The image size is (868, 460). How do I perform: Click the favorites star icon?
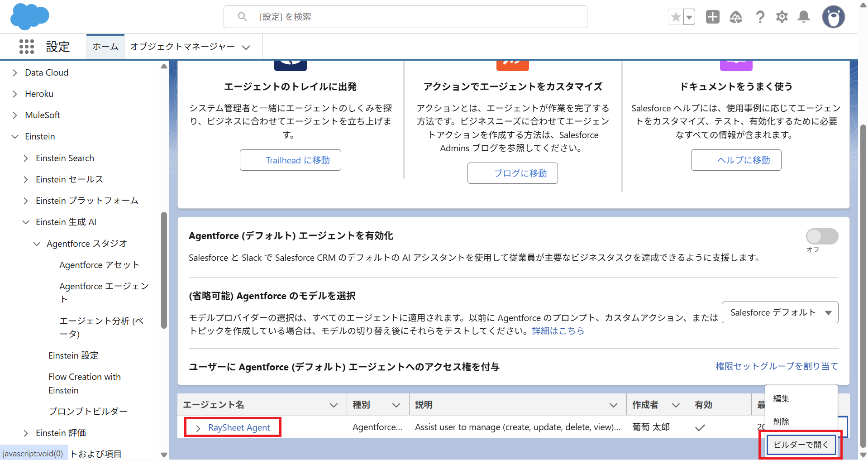pyautogui.click(x=676, y=17)
